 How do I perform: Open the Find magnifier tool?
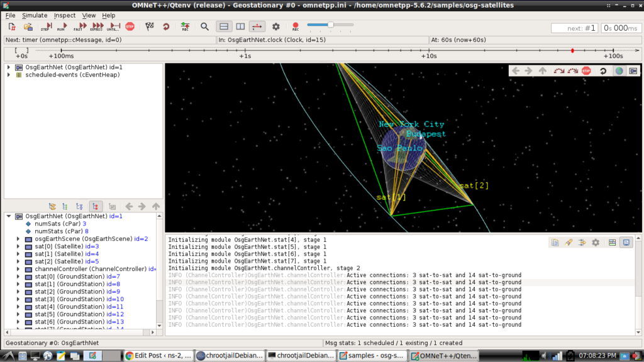click(204, 26)
